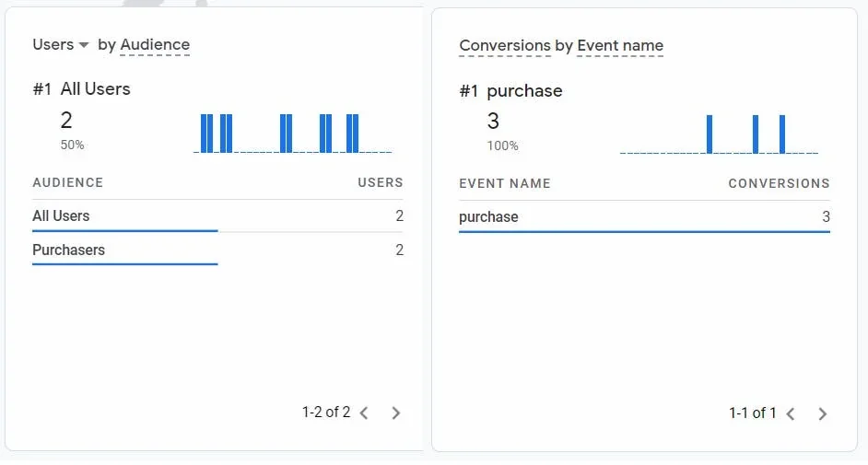This screenshot has width=868, height=465.
Task: Click the purchase sparkline chart
Action: pos(719,134)
